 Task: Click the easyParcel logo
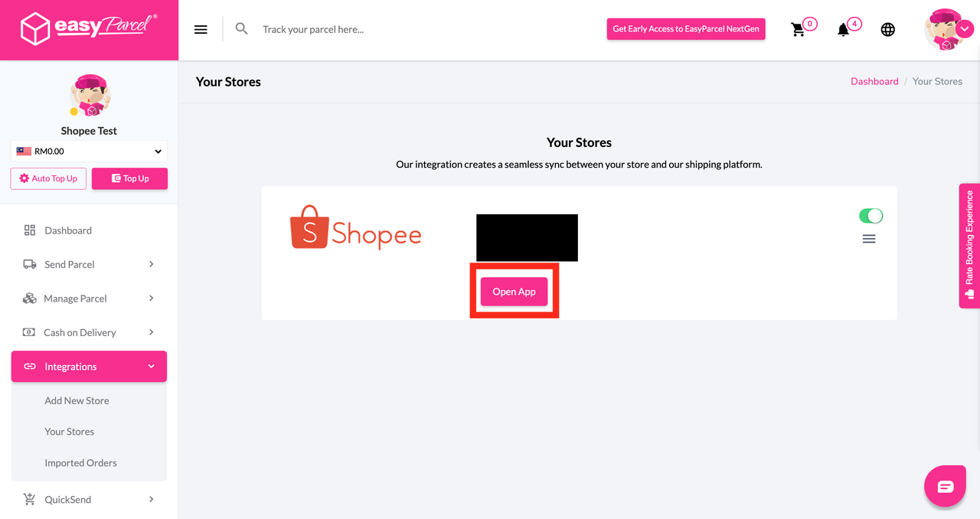tap(89, 29)
